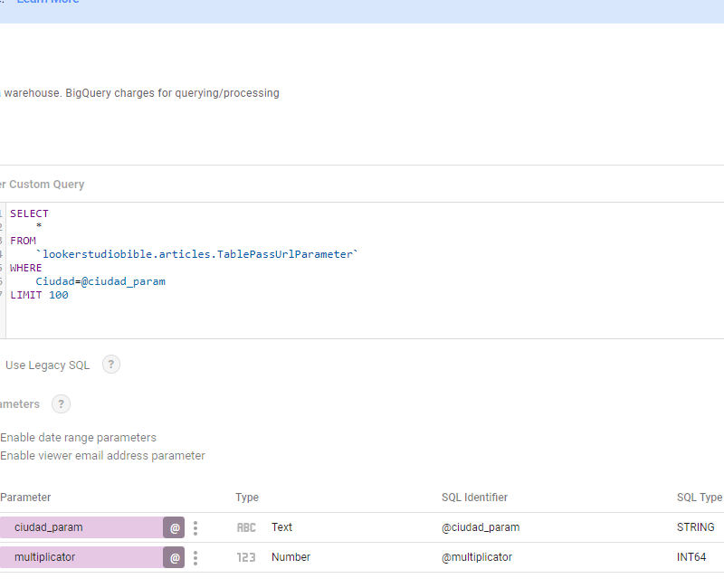Click the Learn More link
Image resolution: width=724 pixels, height=588 pixels.
(x=48, y=2)
